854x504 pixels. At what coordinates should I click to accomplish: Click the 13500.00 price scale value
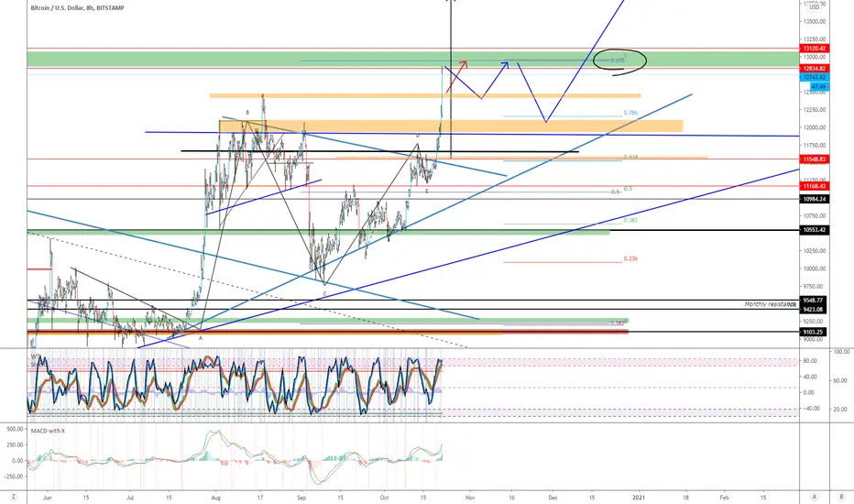click(x=815, y=22)
